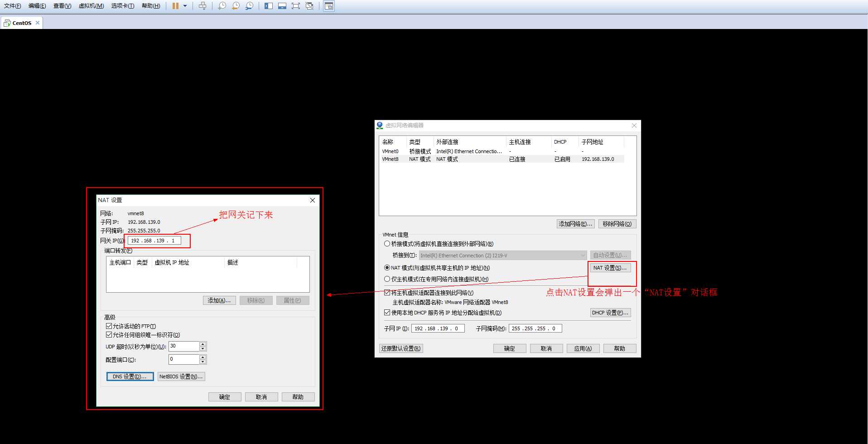Image resolution: width=868 pixels, height=444 pixels.
Task: Open the 帮助(H) menu
Action: pyautogui.click(x=151, y=6)
